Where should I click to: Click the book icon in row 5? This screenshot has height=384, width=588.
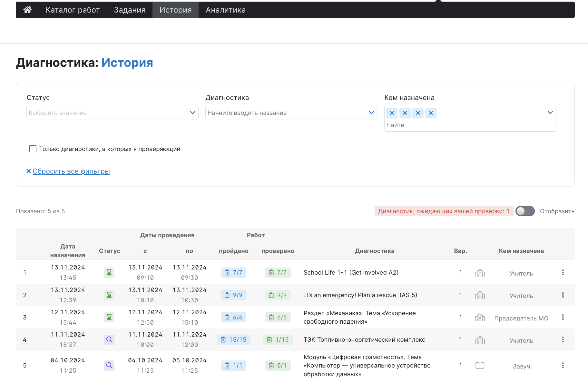coord(480,366)
